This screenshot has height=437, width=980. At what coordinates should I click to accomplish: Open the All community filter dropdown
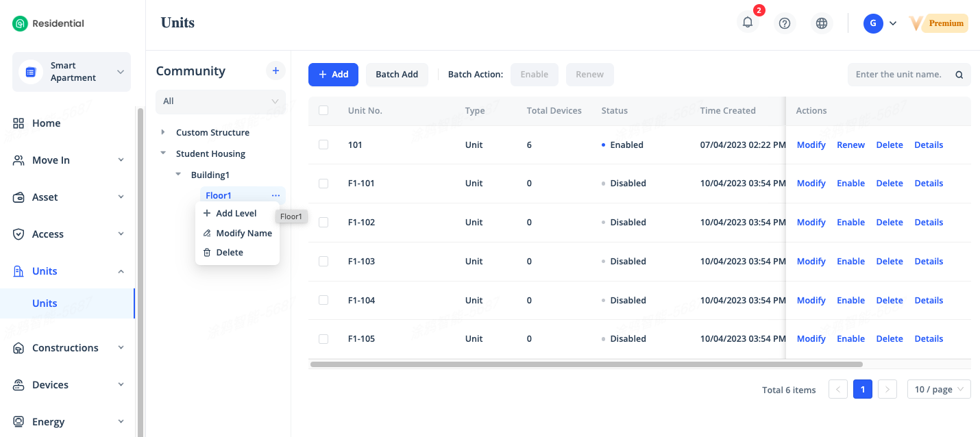(x=220, y=101)
